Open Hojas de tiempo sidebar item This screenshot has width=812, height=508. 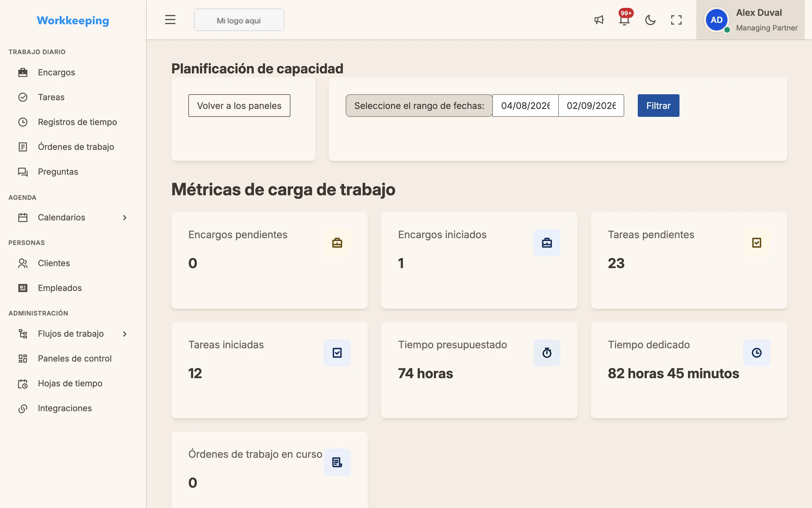73,383
